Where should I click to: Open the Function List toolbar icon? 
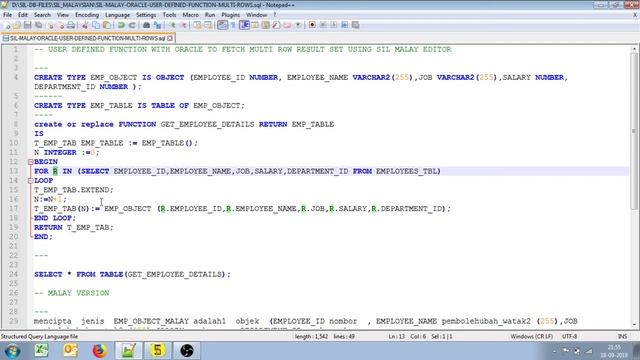tap(276, 25)
